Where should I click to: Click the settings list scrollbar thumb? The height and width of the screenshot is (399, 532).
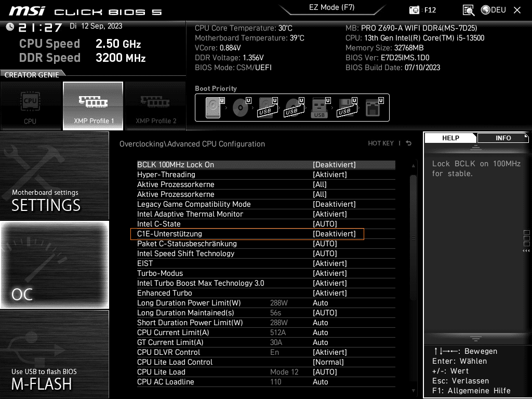413,237
